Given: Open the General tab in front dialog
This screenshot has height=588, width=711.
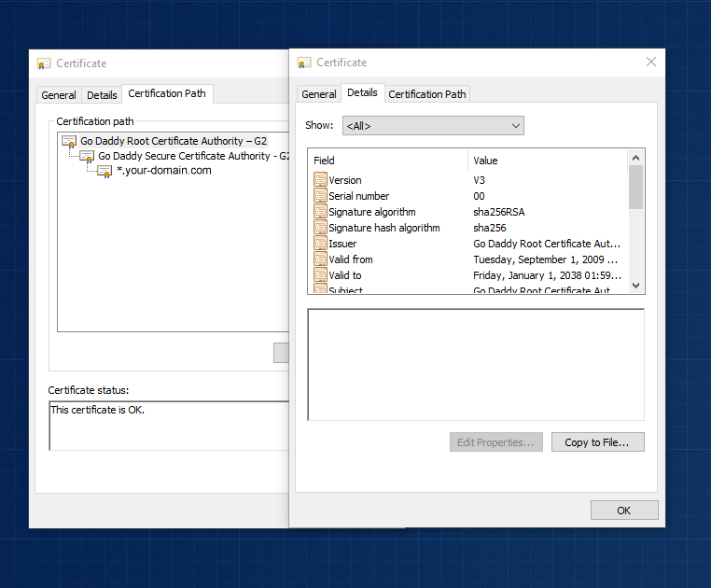Looking at the screenshot, I should pyautogui.click(x=318, y=94).
